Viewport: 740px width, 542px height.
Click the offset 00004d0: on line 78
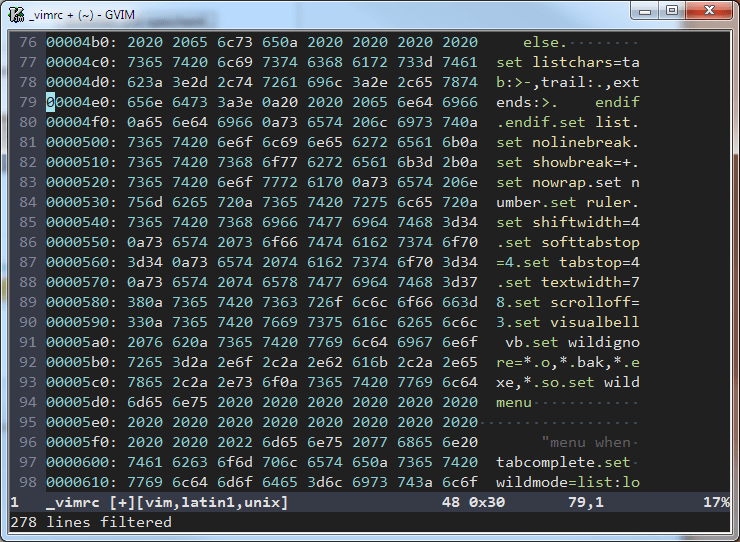point(81,82)
